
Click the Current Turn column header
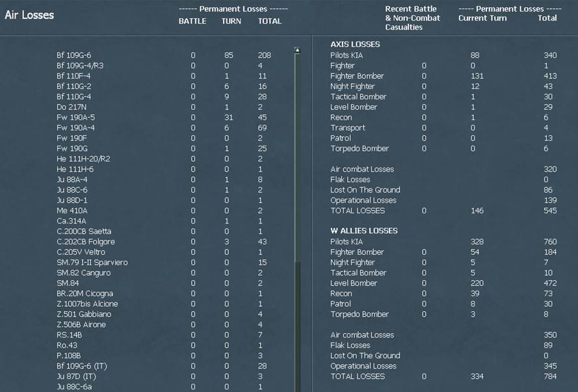(x=482, y=18)
